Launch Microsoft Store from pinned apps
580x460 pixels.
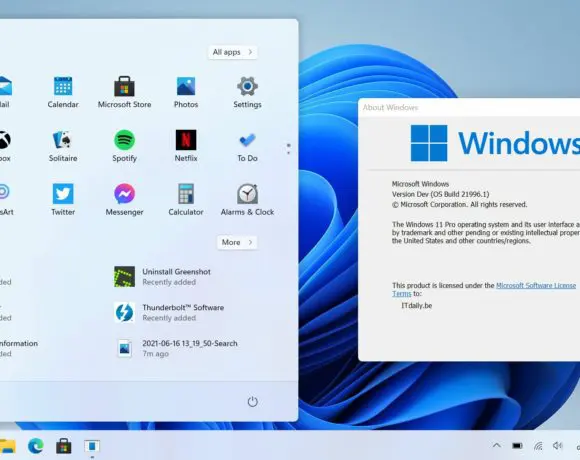point(124,92)
